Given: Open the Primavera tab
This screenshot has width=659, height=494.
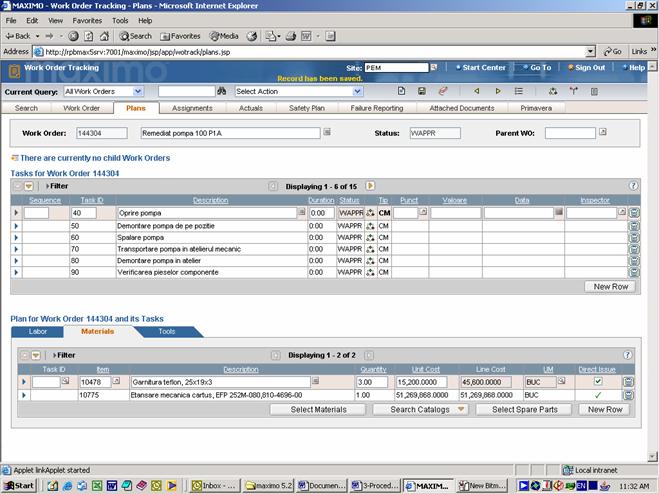Looking at the screenshot, I should click(536, 108).
